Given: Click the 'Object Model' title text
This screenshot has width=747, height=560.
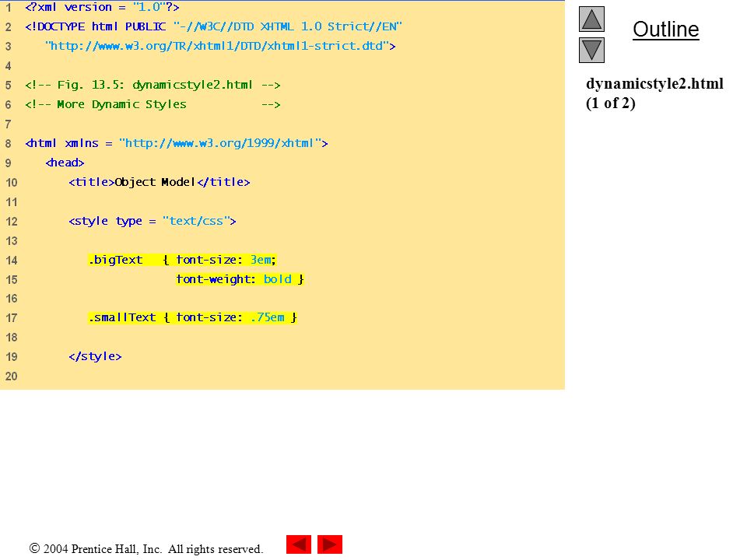Looking at the screenshot, I should point(156,182).
